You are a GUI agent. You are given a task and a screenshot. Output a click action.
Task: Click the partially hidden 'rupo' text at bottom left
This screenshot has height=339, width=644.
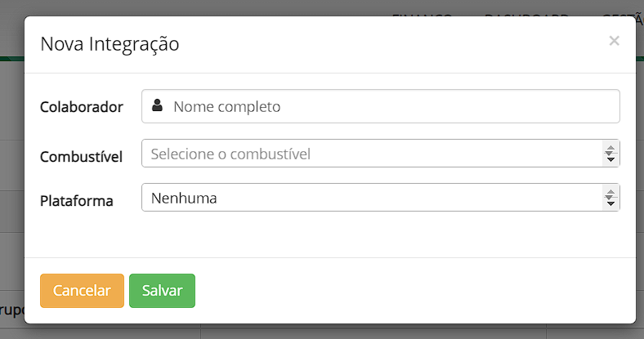pyautogui.click(x=11, y=310)
